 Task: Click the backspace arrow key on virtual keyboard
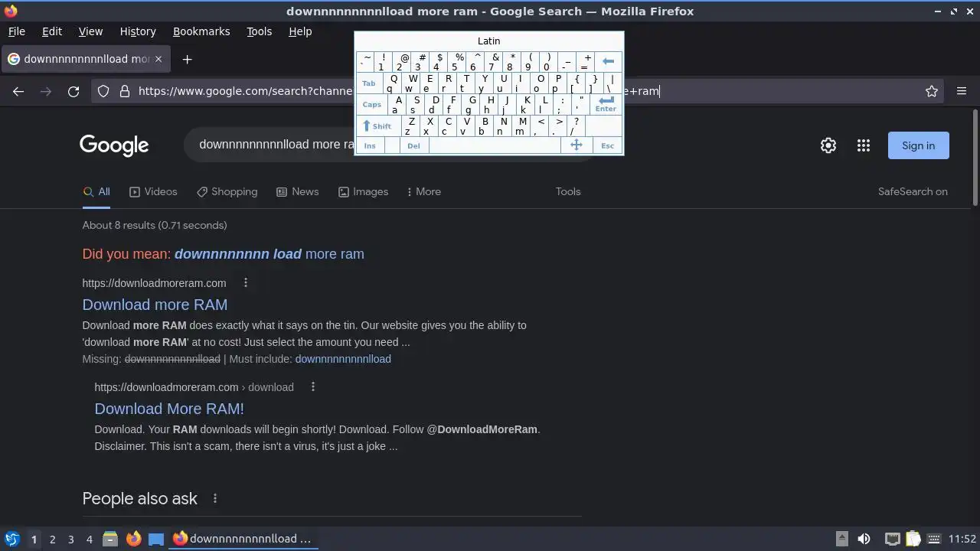point(609,61)
